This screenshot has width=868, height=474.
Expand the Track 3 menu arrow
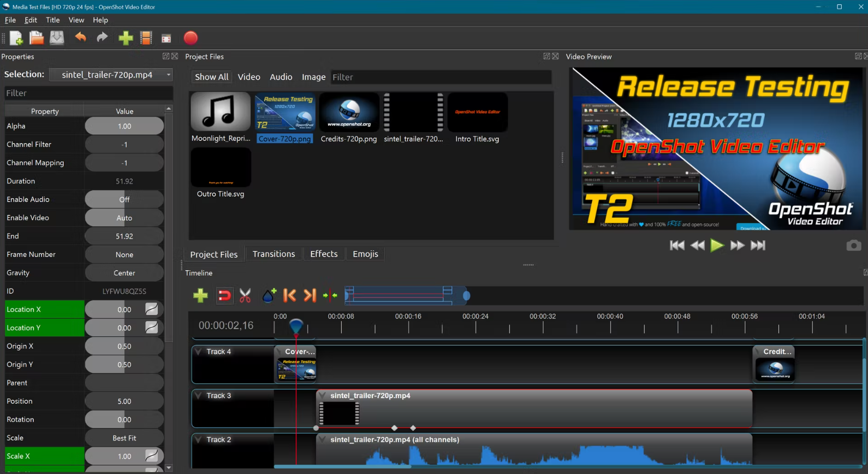pyautogui.click(x=198, y=395)
